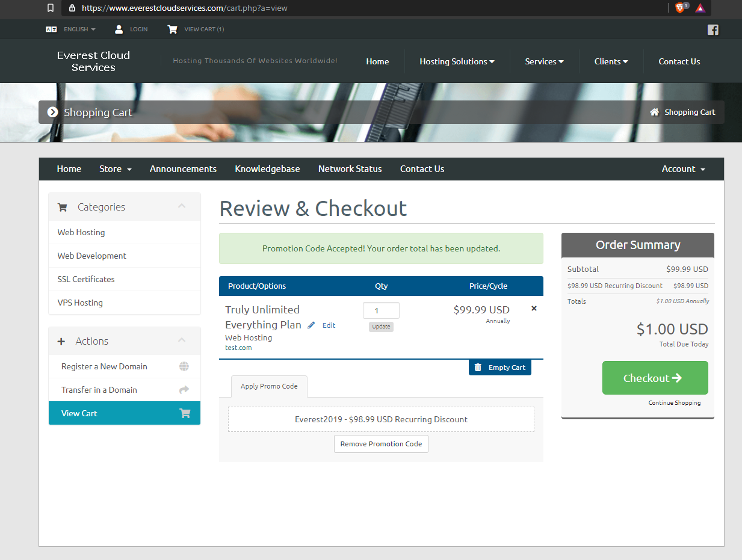Open the Knowledgebase page

pyautogui.click(x=267, y=169)
